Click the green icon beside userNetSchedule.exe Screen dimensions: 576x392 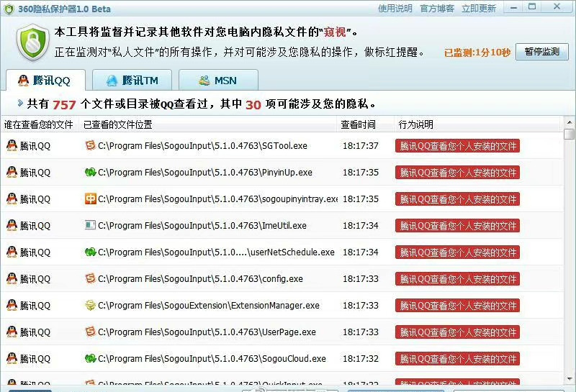coord(90,252)
